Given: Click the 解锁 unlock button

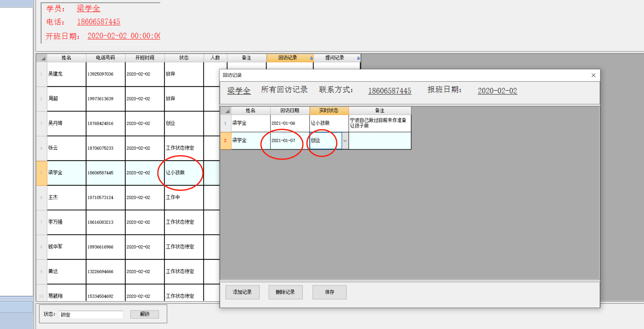Looking at the screenshot, I should [144, 314].
